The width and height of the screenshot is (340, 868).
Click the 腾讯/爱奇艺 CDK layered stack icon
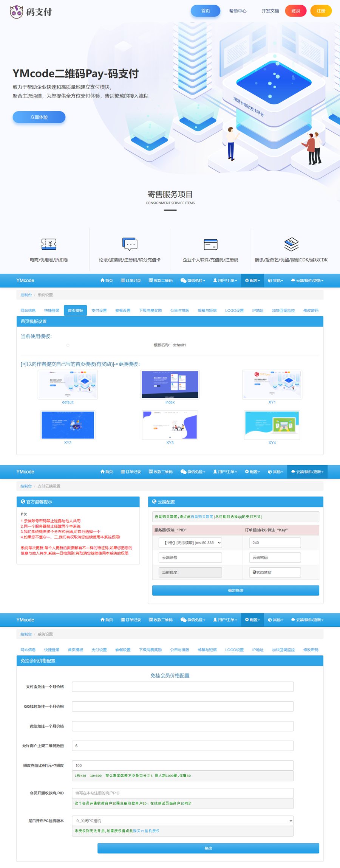pyautogui.click(x=291, y=244)
